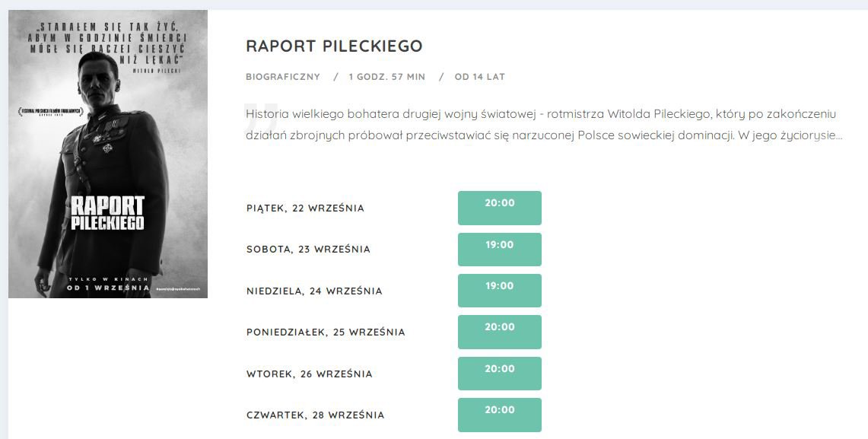Select the 20:00 time for Wtorek 26 września
Screen dimensions: 868x439
(499, 373)
